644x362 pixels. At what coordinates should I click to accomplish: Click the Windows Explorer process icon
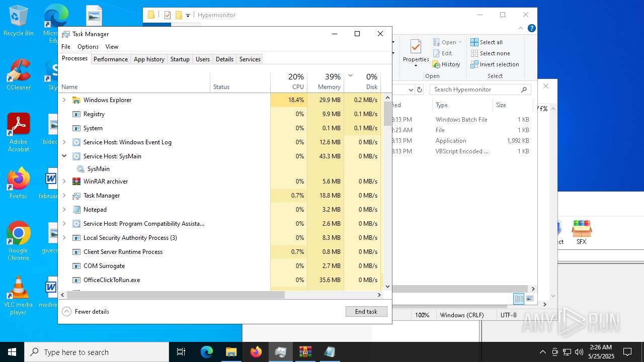click(x=76, y=100)
